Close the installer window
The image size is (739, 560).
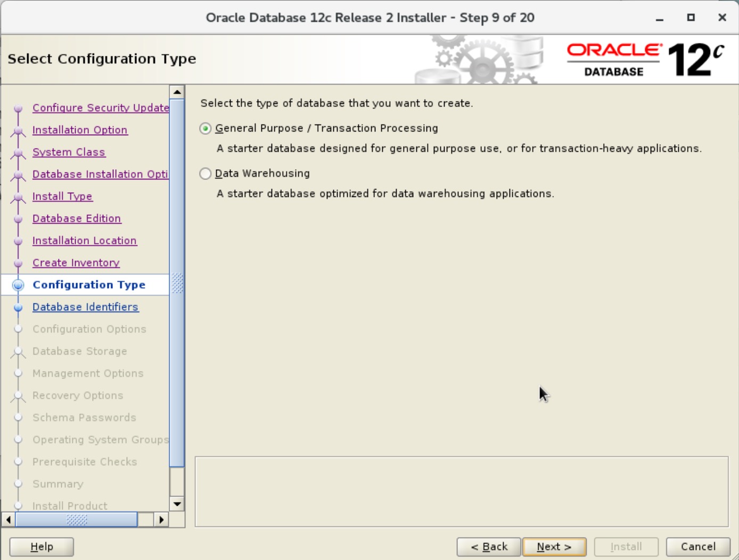(722, 18)
